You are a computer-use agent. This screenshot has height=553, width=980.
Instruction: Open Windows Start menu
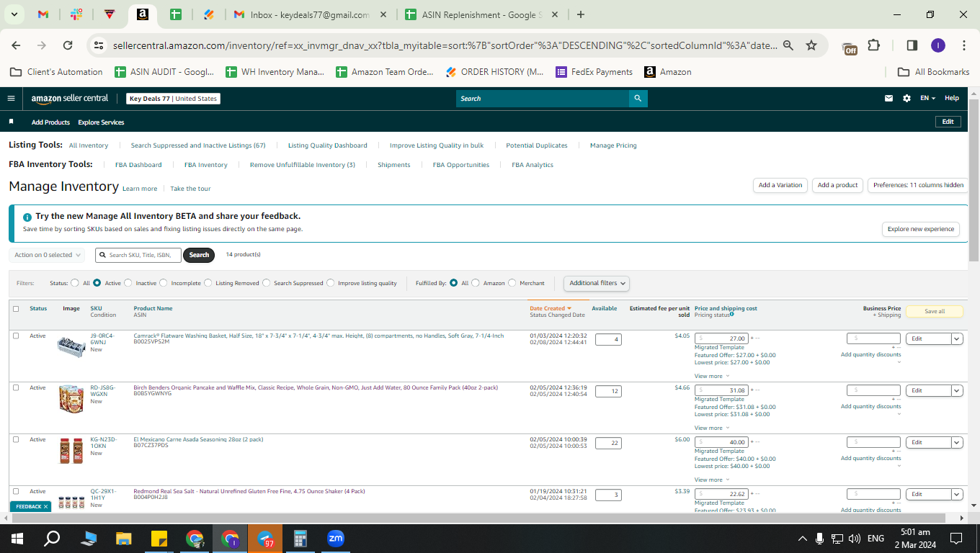(x=17, y=539)
